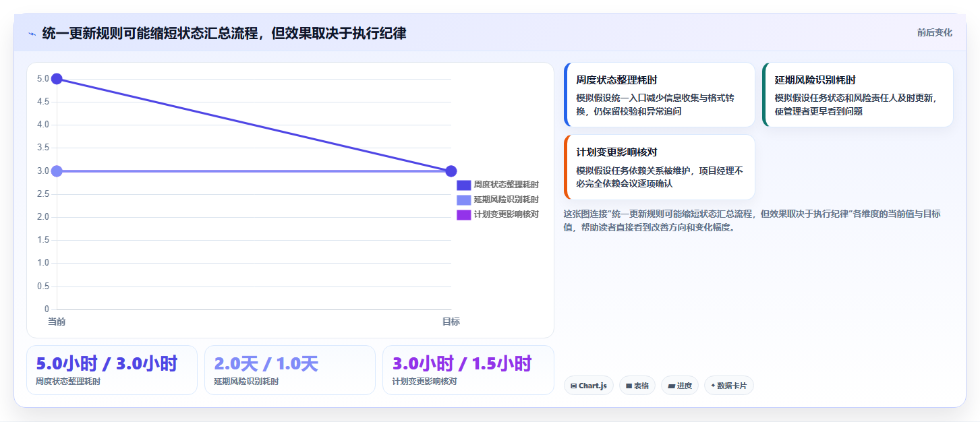Image resolution: width=980 pixels, height=422 pixels.
Task: Click the 4.5 y-axis tick label
Action: 43,102
